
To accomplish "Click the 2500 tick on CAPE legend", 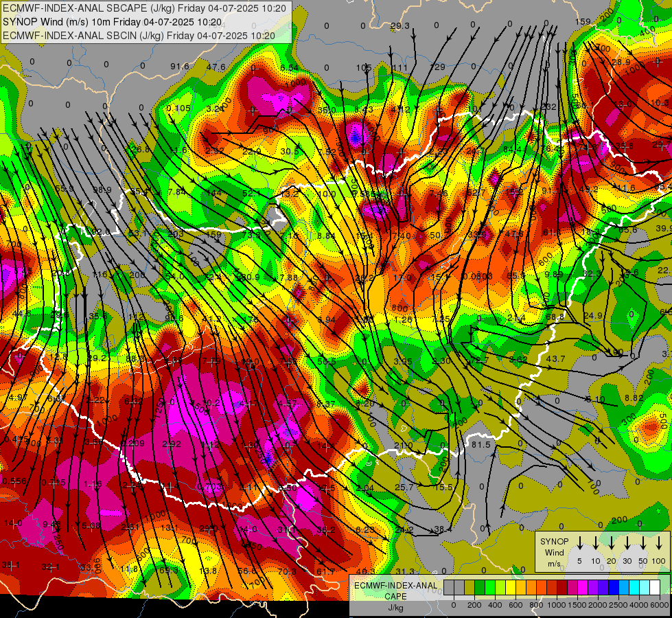I will 618,605.
